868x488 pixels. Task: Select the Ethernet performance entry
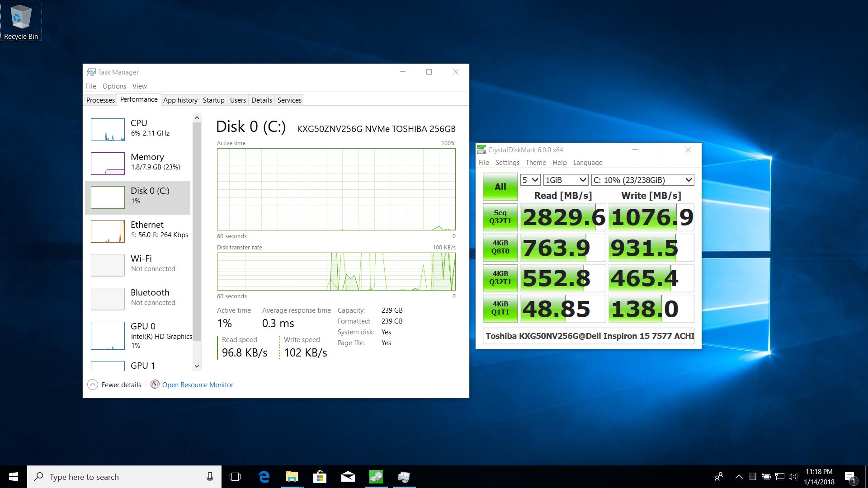click(x=137, y=231)
